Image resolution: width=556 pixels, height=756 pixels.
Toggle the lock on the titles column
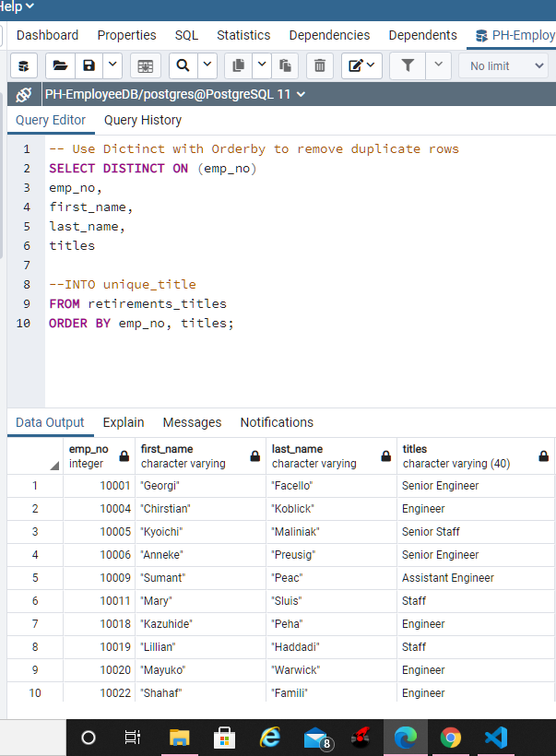click(x=543, y=456)
